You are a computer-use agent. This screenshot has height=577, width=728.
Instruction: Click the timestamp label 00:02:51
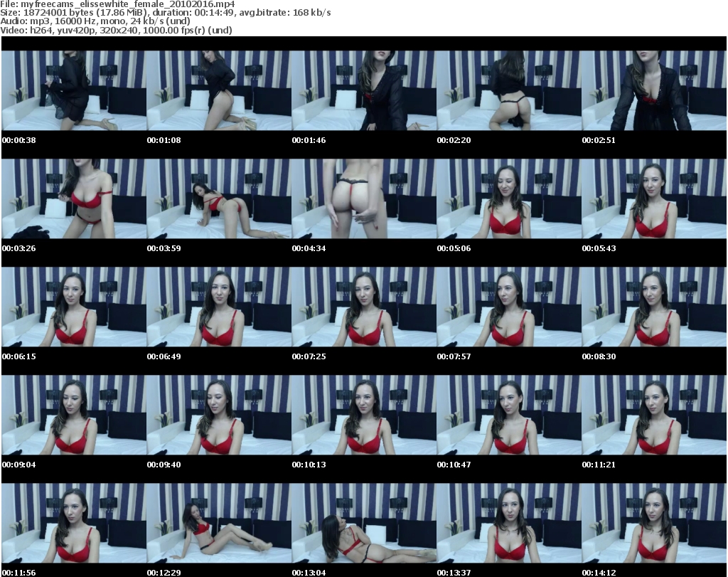[x=599, y=140]
